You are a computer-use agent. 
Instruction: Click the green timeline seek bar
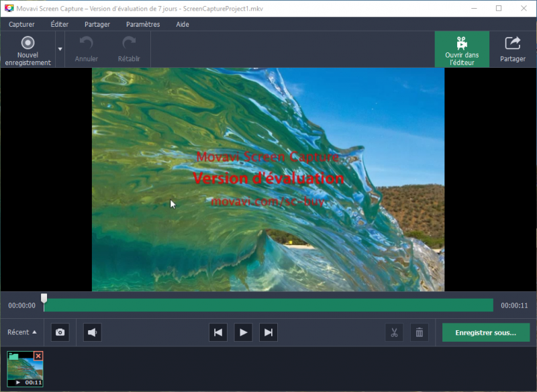click(268, 305)
